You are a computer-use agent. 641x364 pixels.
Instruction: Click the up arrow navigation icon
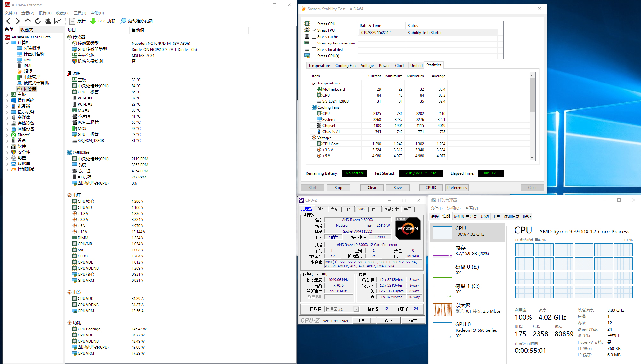(28, 21)
